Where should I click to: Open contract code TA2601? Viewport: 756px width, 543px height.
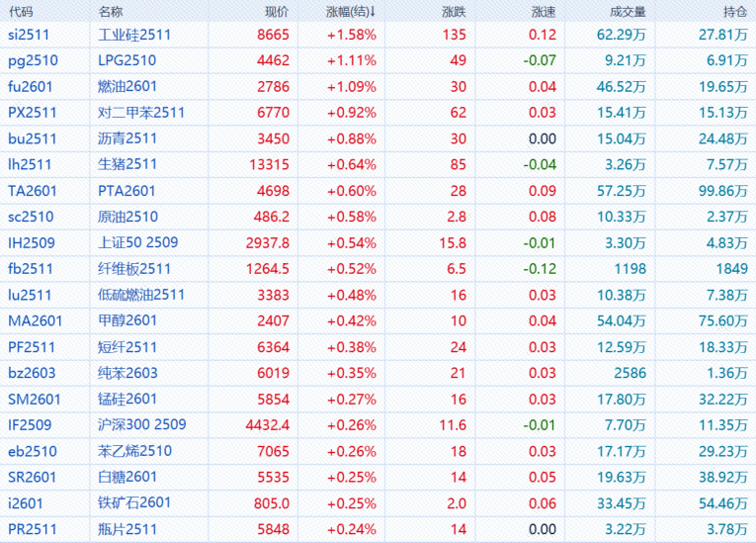34,191
